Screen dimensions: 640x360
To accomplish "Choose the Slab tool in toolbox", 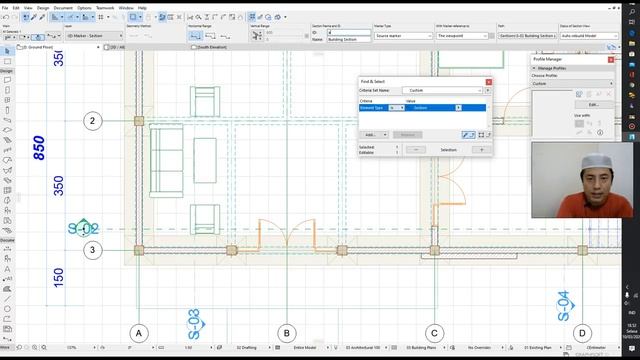I will coord(7,130).
